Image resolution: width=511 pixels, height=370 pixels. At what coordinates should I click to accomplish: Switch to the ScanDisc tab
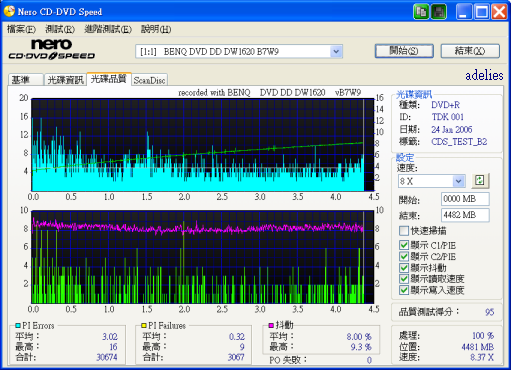tap(149, 80)
